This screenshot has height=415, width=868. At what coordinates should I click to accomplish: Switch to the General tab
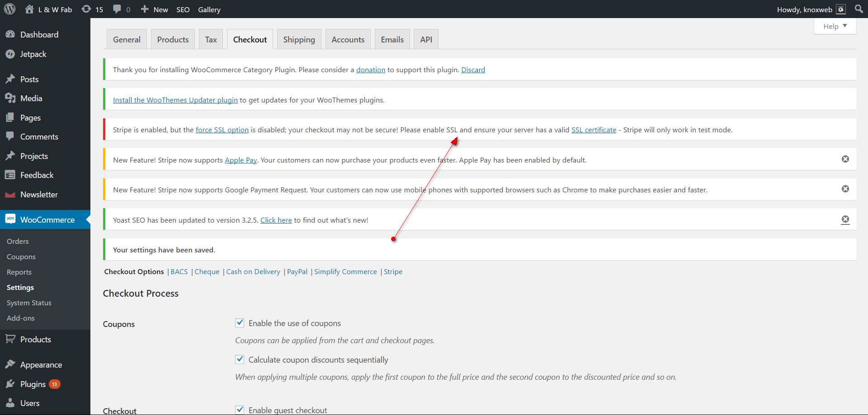[x=127, y=39]
